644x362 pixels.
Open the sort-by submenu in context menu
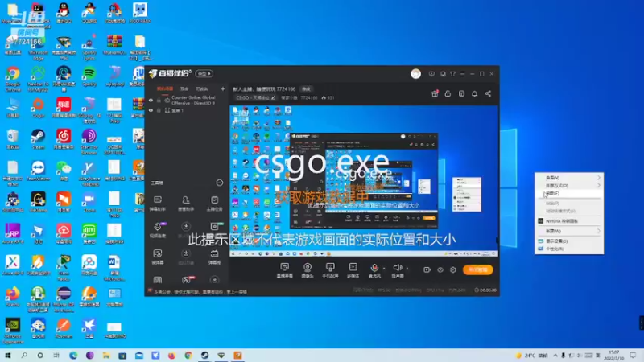pyautogui.click(x=569, y=186)
